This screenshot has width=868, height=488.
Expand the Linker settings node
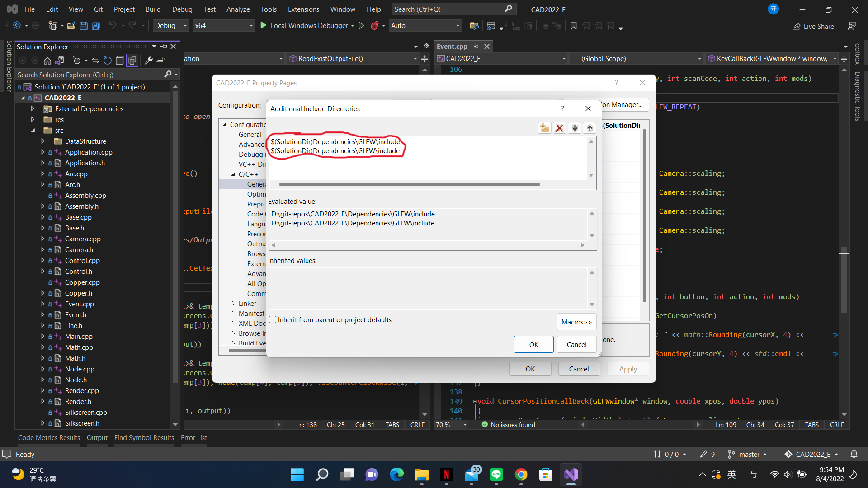coord(233,303)
